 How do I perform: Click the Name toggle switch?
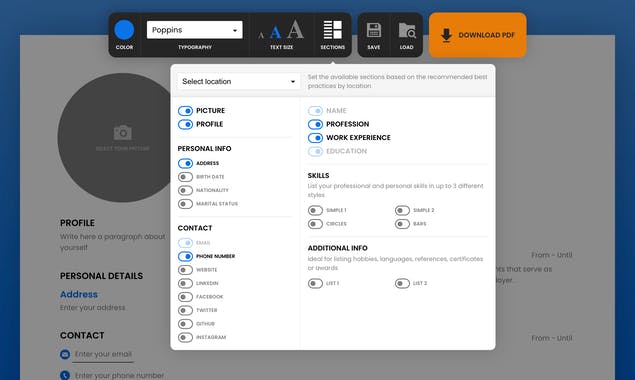315,111
